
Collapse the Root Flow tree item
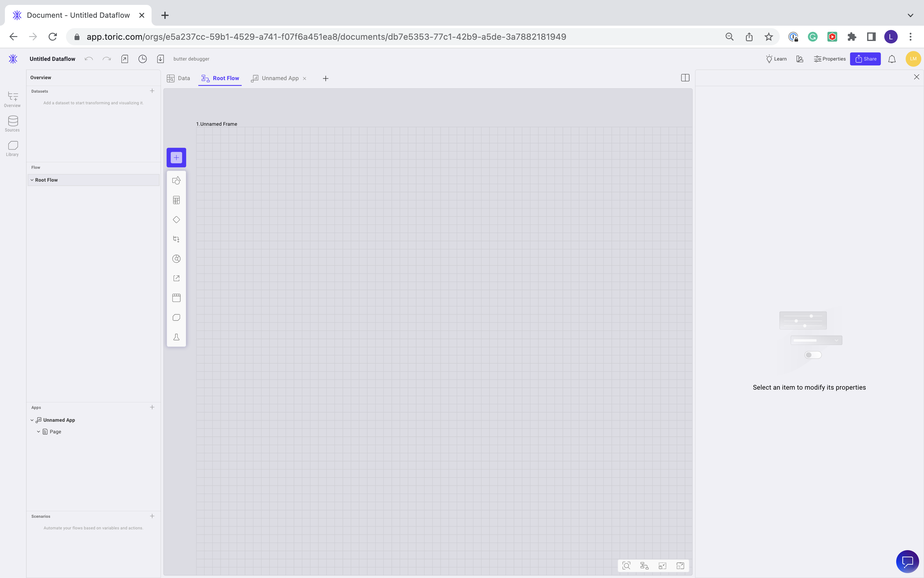[x=32, y=180]
